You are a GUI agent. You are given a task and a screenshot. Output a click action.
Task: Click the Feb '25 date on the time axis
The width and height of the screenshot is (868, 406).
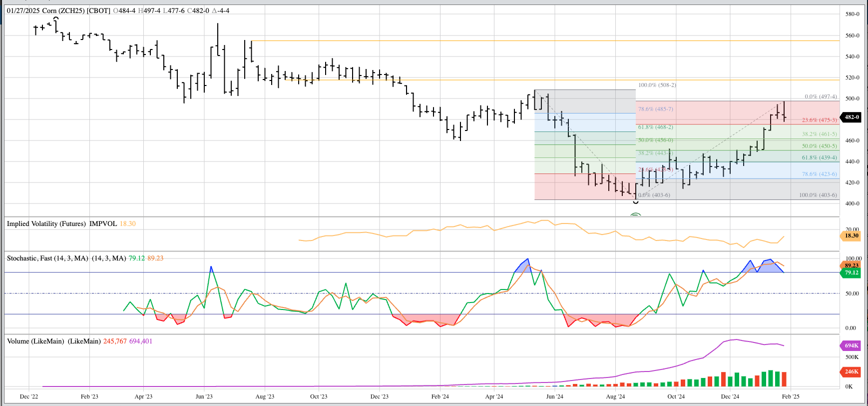(790, 396)
